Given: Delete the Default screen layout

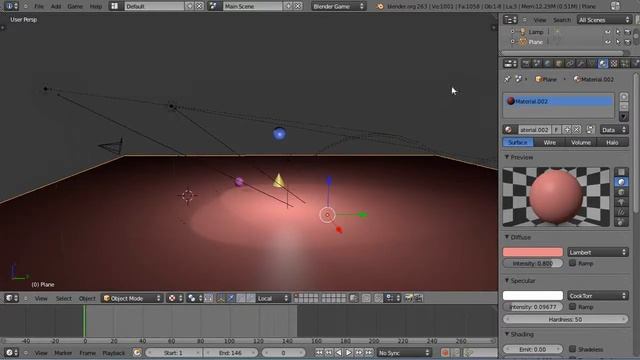Looking at the screenshot, I should (x=199, y=6).
